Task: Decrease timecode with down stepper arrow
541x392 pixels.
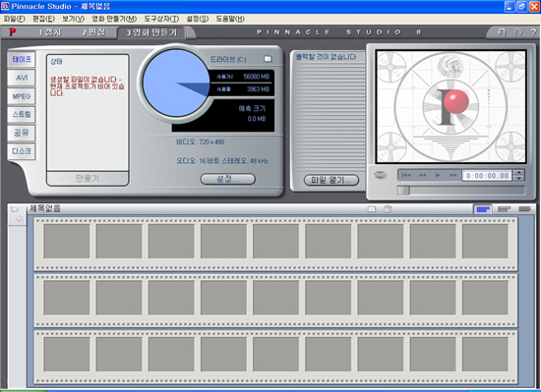Action: pyautogui.click(x=519, y=178)
